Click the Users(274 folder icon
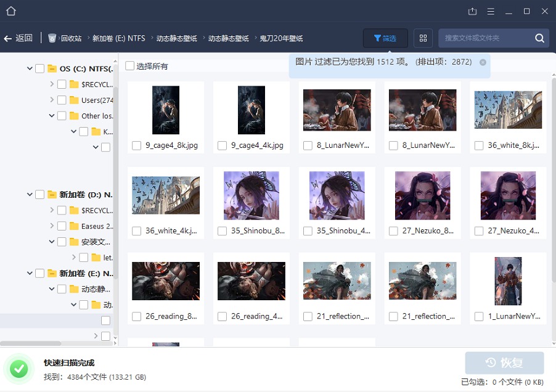The width and height of the screenshot is (556, 392). coord(74,100)
